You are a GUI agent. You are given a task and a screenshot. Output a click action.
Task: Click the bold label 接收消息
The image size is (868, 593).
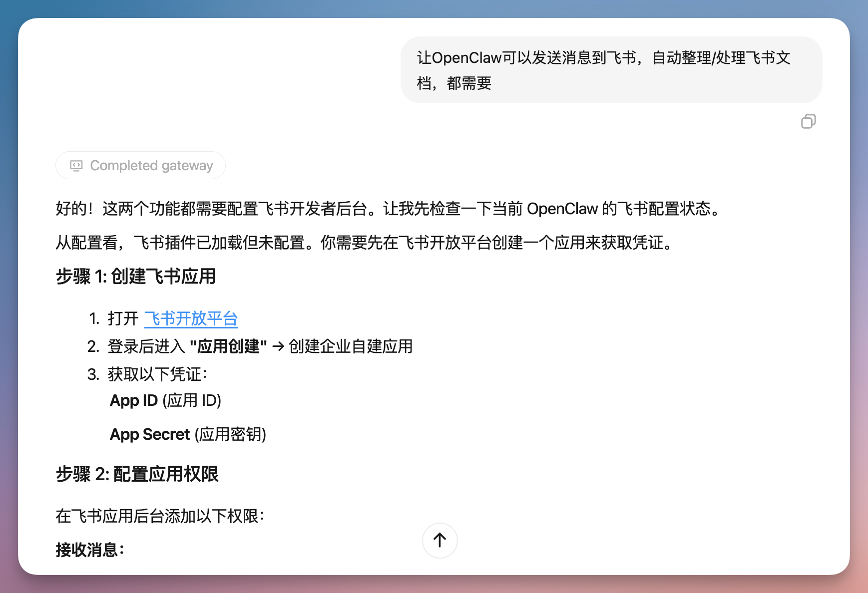[90, 550]
